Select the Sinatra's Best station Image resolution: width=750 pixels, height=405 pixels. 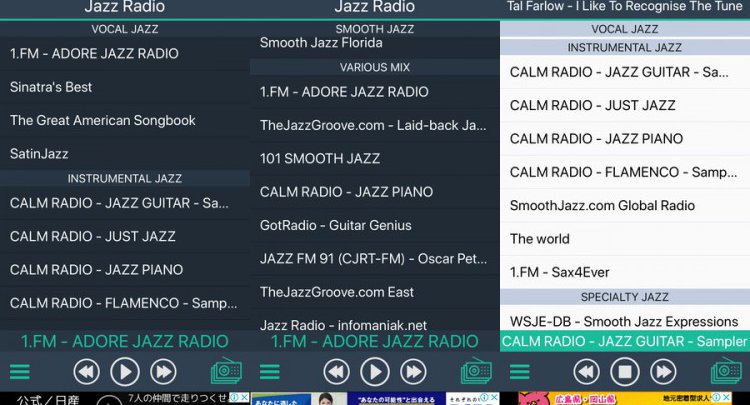125,87
